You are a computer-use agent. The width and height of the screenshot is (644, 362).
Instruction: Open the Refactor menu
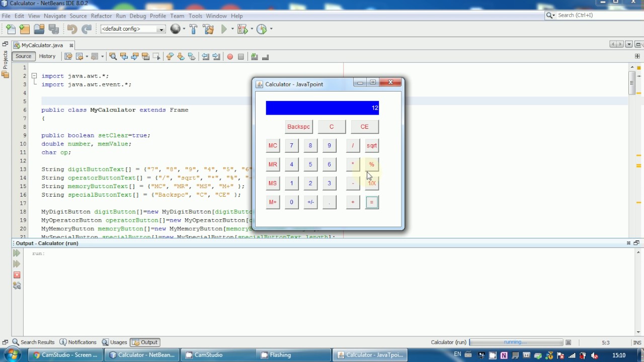[101, 16]
